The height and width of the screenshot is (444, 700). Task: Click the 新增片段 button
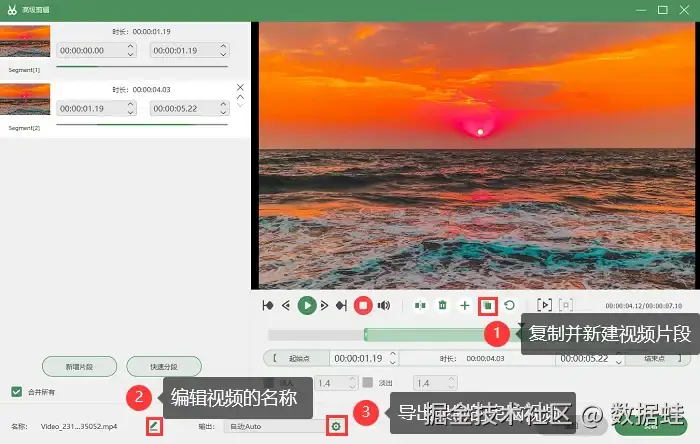(x=79, y=367)
